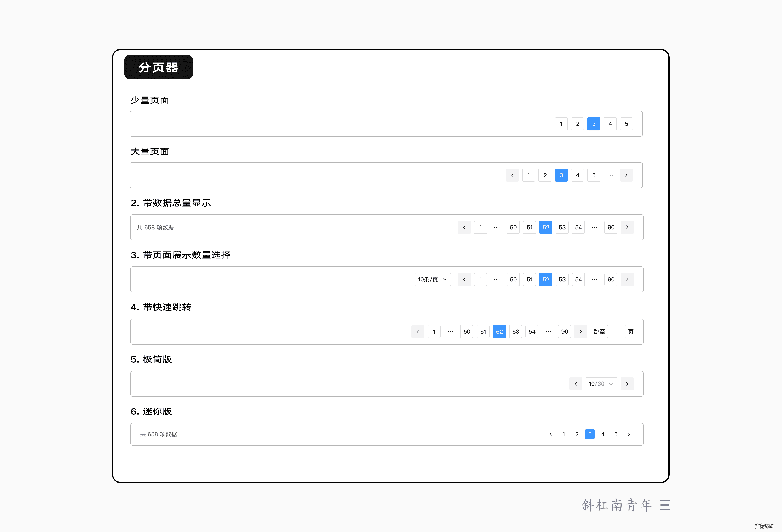Click the previous page arrow in 大量页面 section

tap(512, 175)
